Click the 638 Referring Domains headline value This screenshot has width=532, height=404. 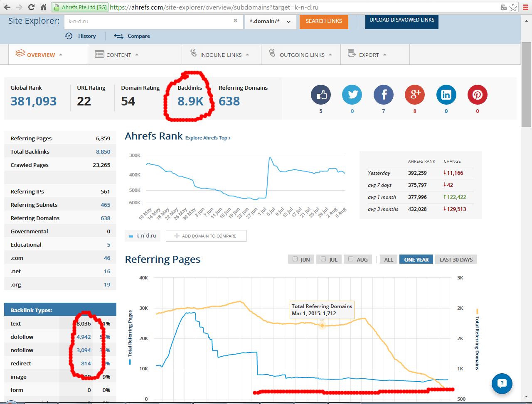(229, 101)
